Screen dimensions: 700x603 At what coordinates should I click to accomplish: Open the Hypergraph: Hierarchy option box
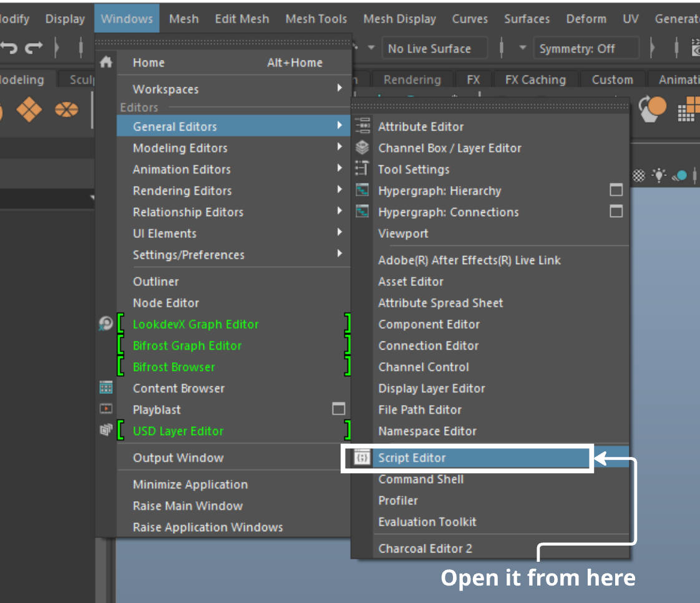pos(616,190)
